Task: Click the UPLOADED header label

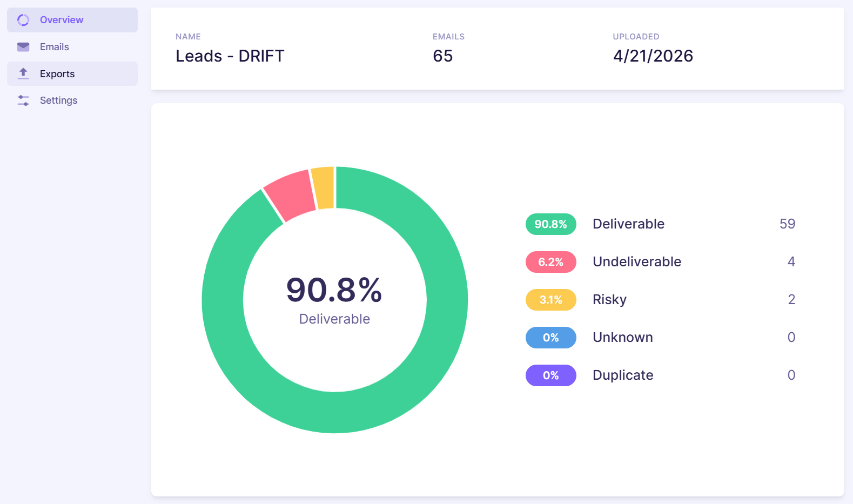Action: (x=636, y=37)
